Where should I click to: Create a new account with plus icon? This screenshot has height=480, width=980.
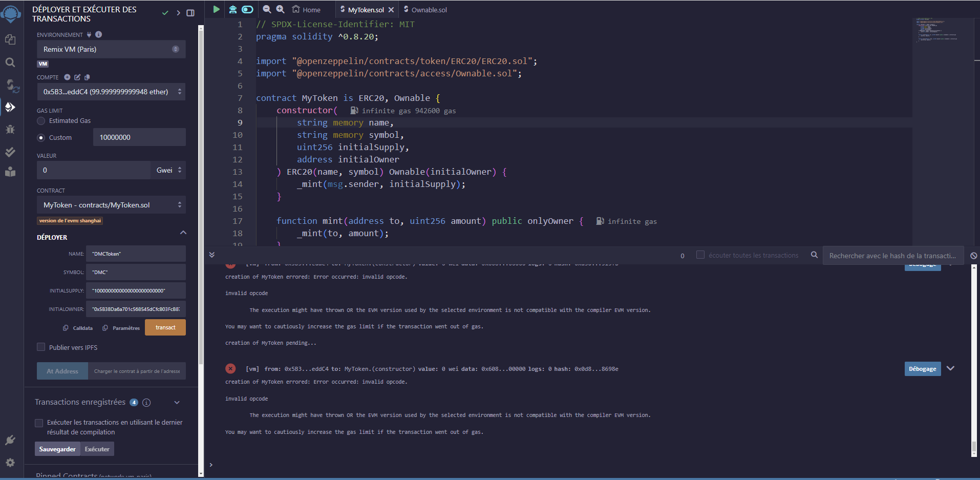click(67, 77)
